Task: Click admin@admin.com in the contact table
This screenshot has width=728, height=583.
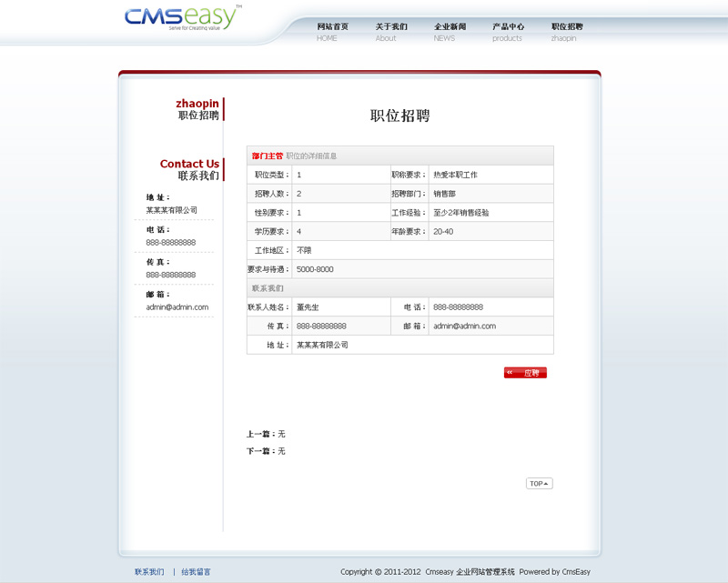Action: [464, 326]
